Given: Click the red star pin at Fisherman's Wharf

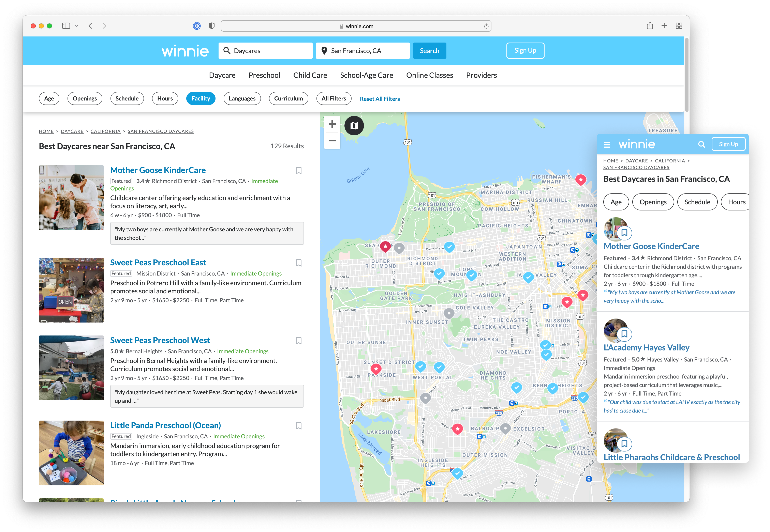Looking at the screenshot, I should pyautogui.click(x=581, y=180).
